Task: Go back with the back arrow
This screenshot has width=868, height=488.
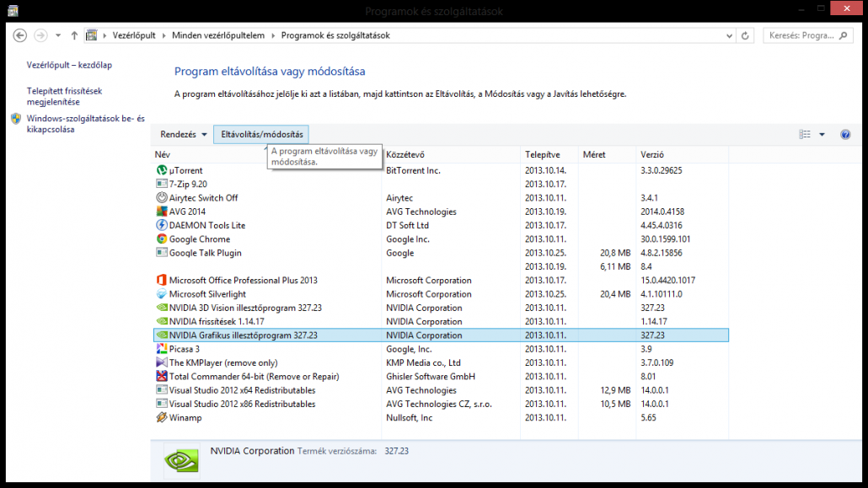Action: pyautogui.click(x=20, y=35)
